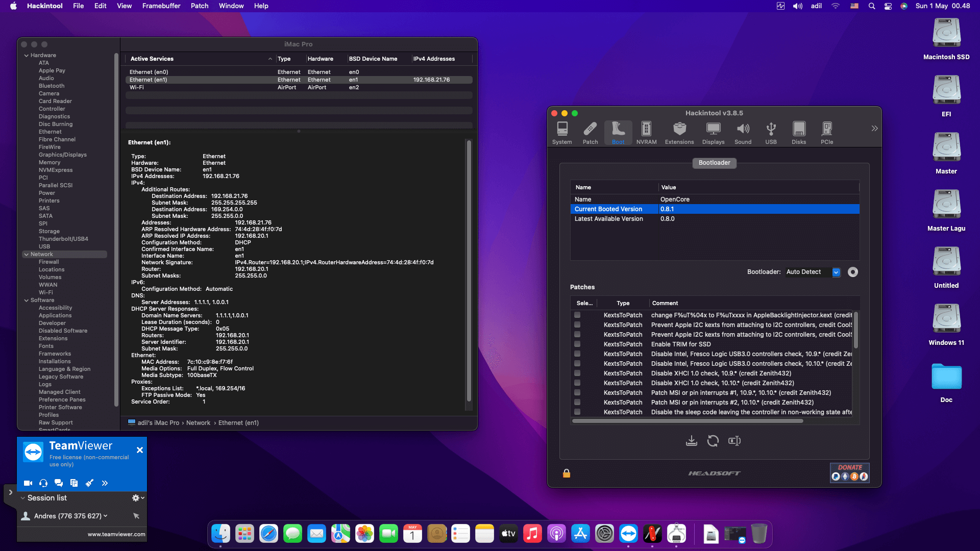Open the Framebuffer menu
This screenshot has height=551, width=980.
(161, 6)
